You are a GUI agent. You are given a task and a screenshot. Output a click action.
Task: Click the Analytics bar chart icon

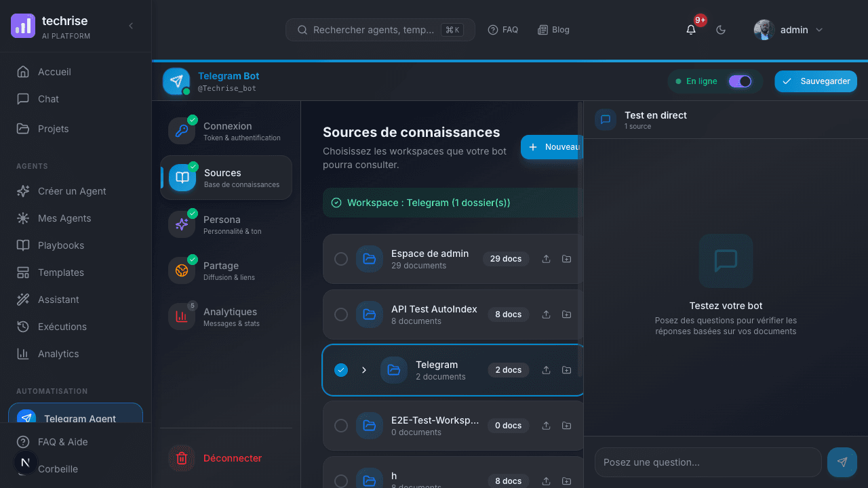click(23, 354)
